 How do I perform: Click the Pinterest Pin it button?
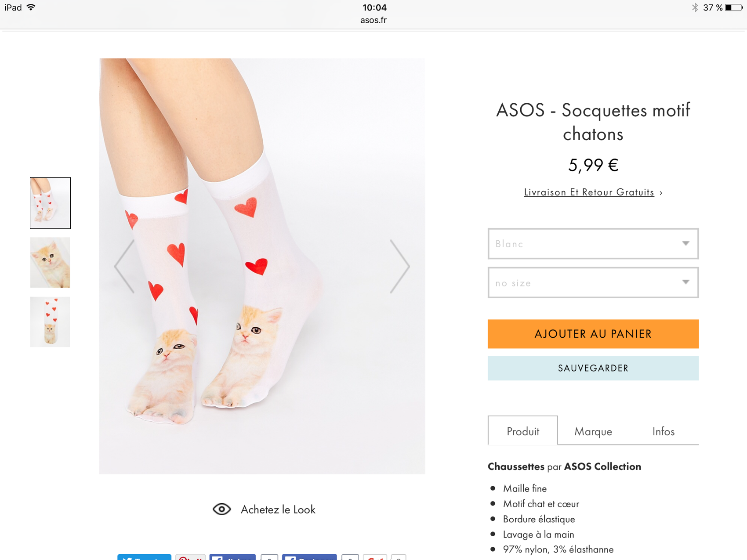190,557
